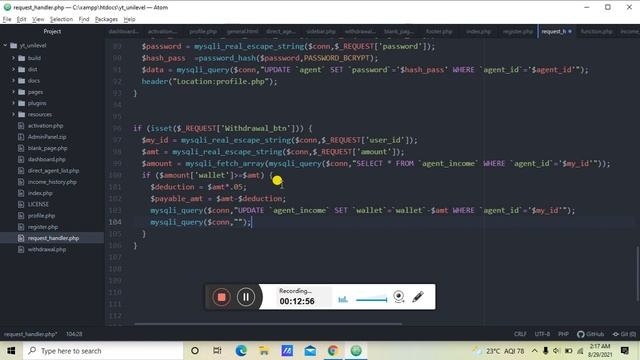The height and width of the screenshot is (360, 640).
Task: Open the Packages menu
Action: click(106, 19)
